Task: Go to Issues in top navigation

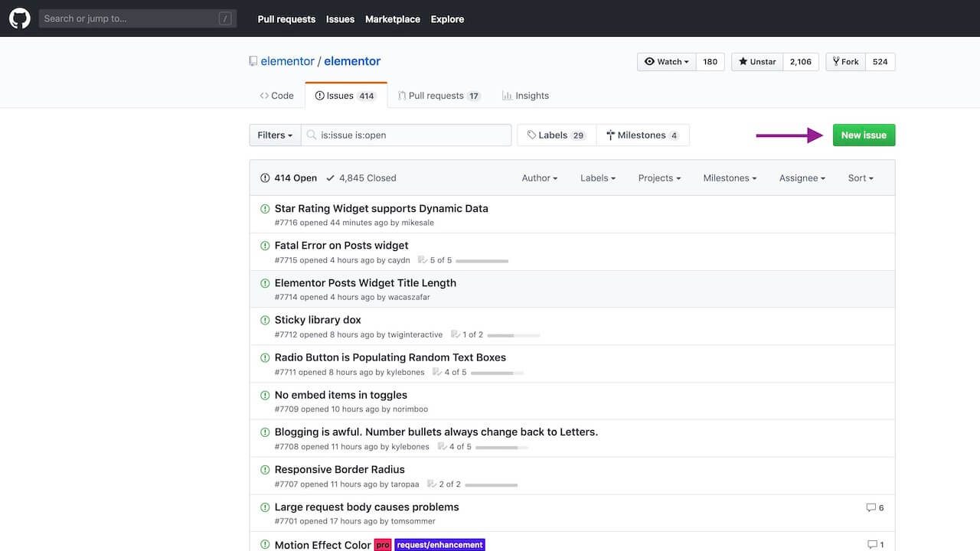Action: coord(340,19)
